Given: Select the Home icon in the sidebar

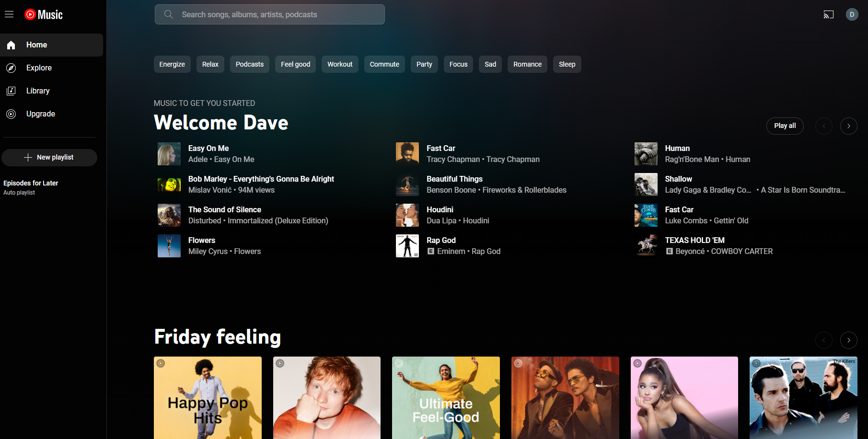Looking at the screenshot, I should [x=11, y=45].
